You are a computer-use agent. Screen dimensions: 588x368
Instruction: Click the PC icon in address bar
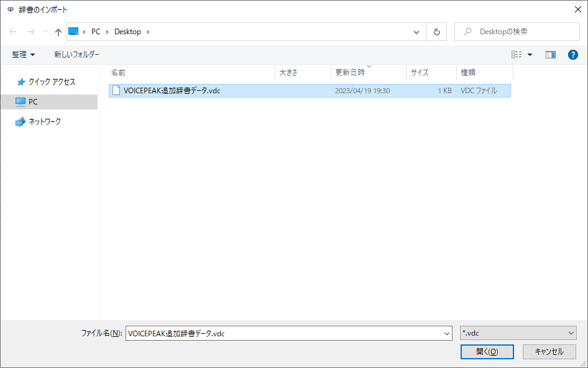pyautogui.click(x=73, y=32)
